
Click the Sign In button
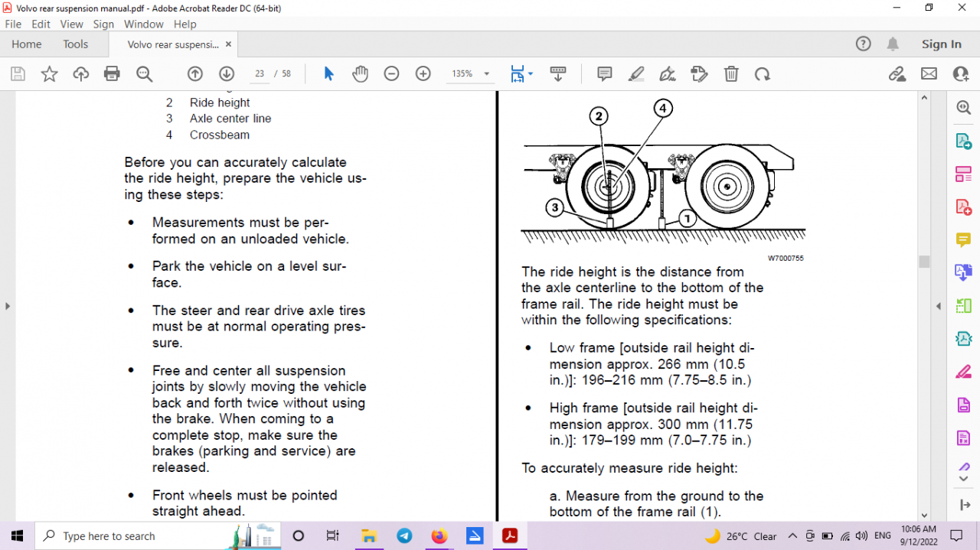point(941,44)
